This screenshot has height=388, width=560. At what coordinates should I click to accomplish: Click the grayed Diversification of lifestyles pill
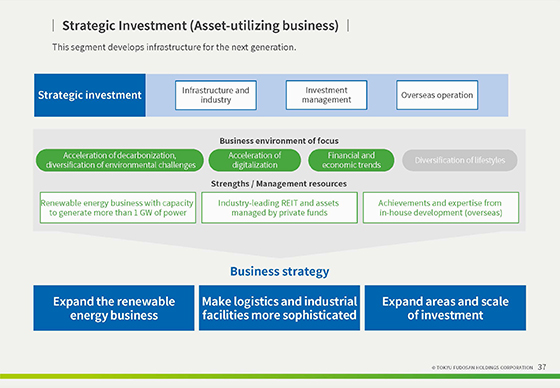coord(460,160)
